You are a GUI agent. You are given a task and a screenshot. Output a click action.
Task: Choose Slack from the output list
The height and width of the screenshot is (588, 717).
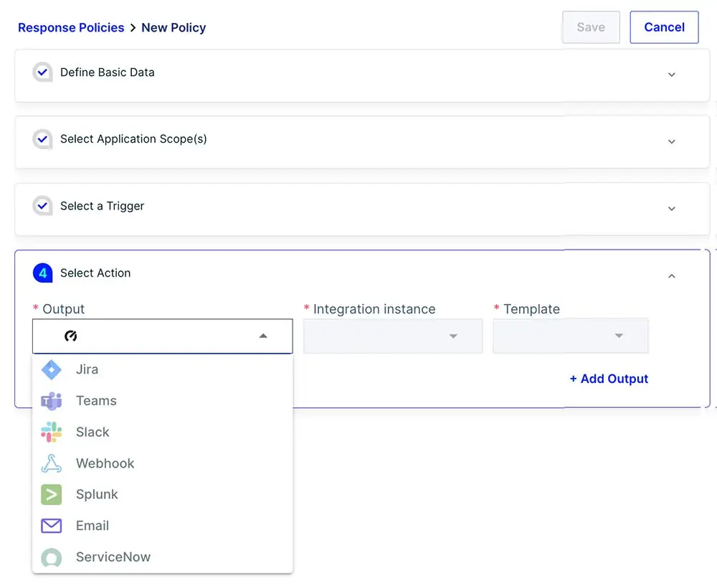[162, 432]
